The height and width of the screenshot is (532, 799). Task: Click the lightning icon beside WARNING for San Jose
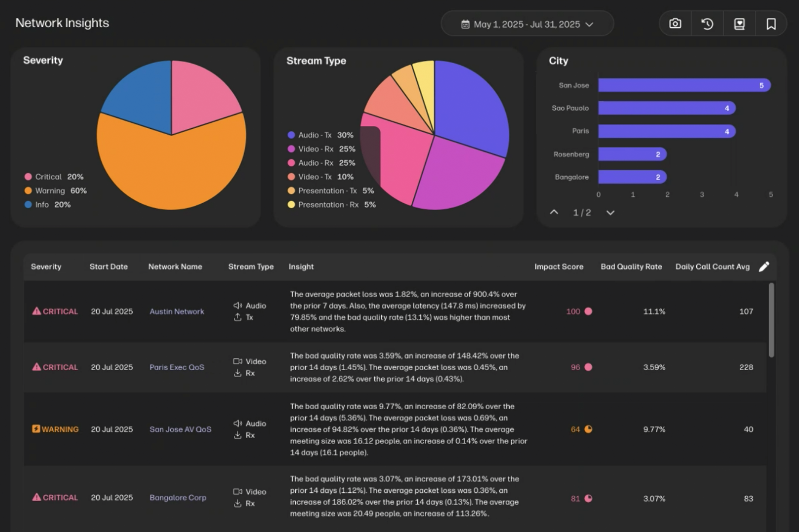[36, 429]
